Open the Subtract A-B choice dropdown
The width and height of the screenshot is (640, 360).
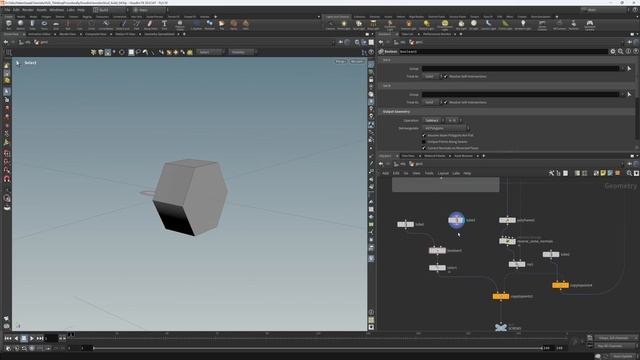coord(454,120)
